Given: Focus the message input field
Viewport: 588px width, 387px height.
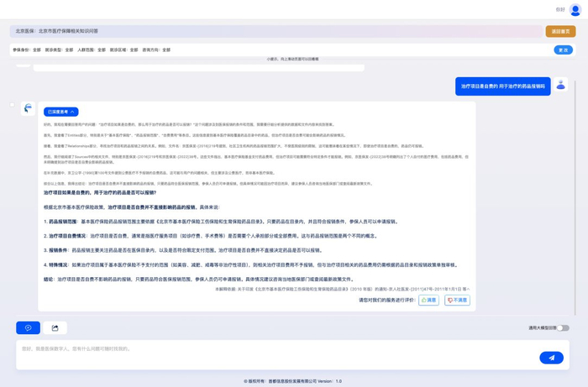Looking at the screenshot, I should [x=277, y=354].
